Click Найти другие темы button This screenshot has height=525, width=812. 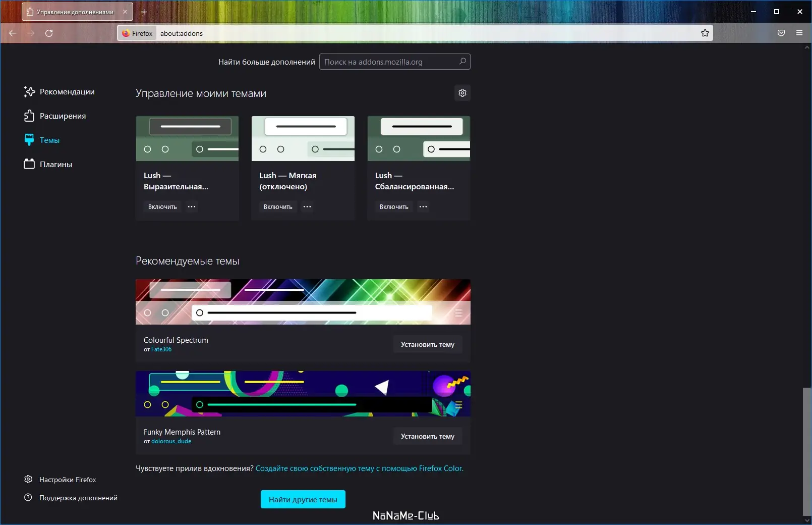pyautogui.click(x=303, y=499)
